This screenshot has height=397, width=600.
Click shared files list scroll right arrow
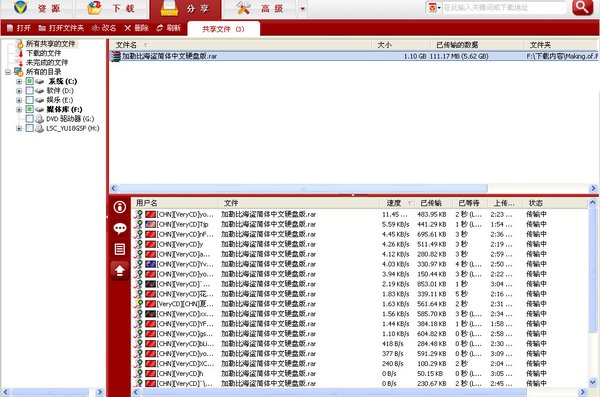click(x=593, y=188)
